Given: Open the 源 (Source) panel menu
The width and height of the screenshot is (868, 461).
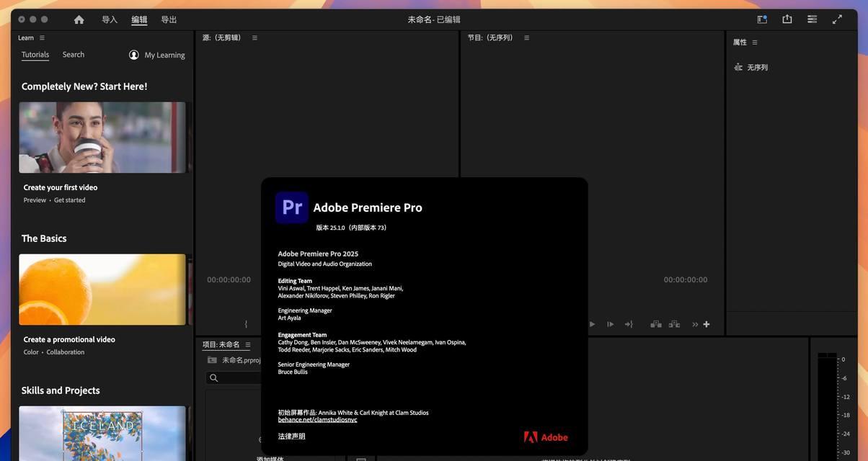Looking at the screenshot, I should 254,37.
